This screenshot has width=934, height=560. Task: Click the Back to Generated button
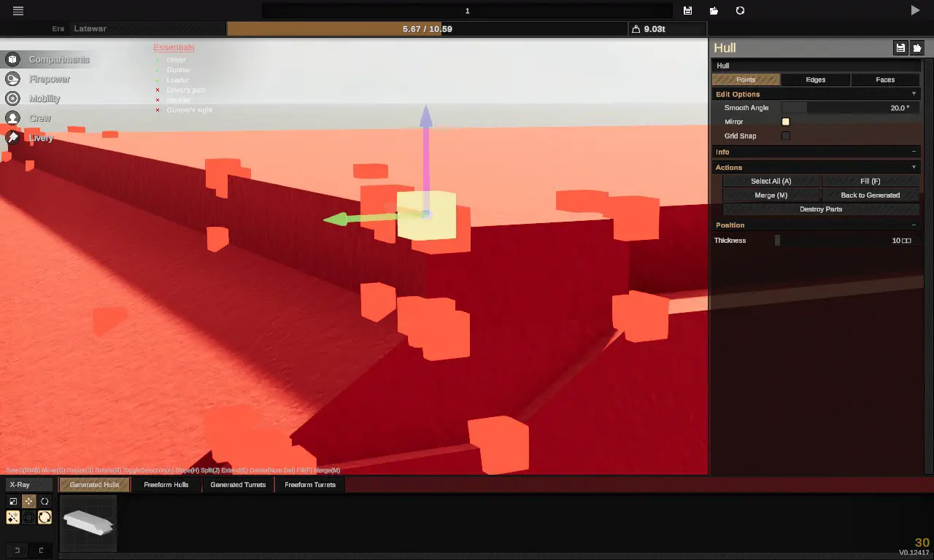(x=871, y=195)
